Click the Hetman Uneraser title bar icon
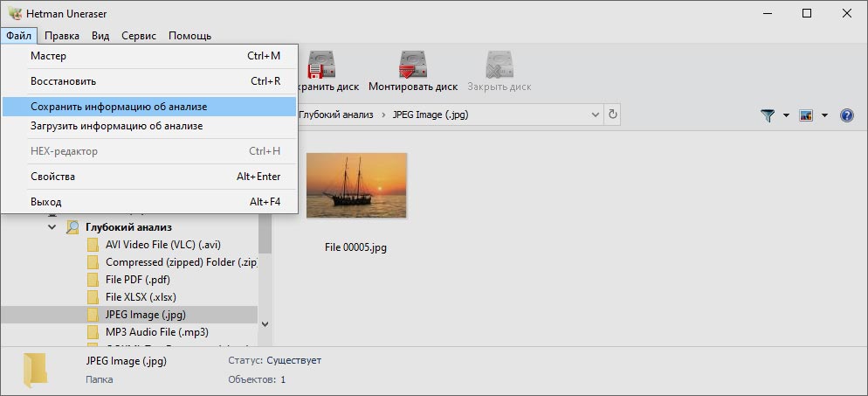 pyautogui.click(x=15, y=13)
